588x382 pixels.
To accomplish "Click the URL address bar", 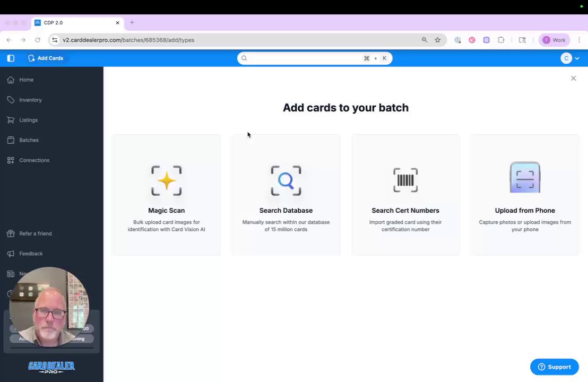I will [247, 40].
